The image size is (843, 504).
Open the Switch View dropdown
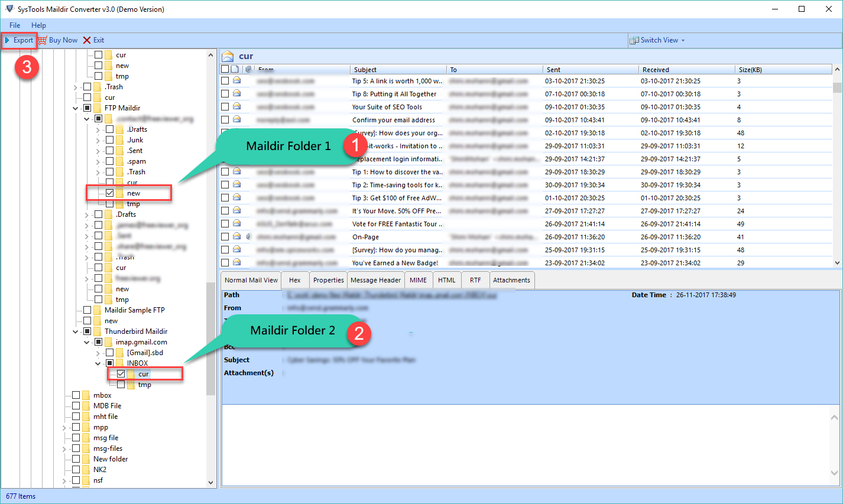[657, 40]
